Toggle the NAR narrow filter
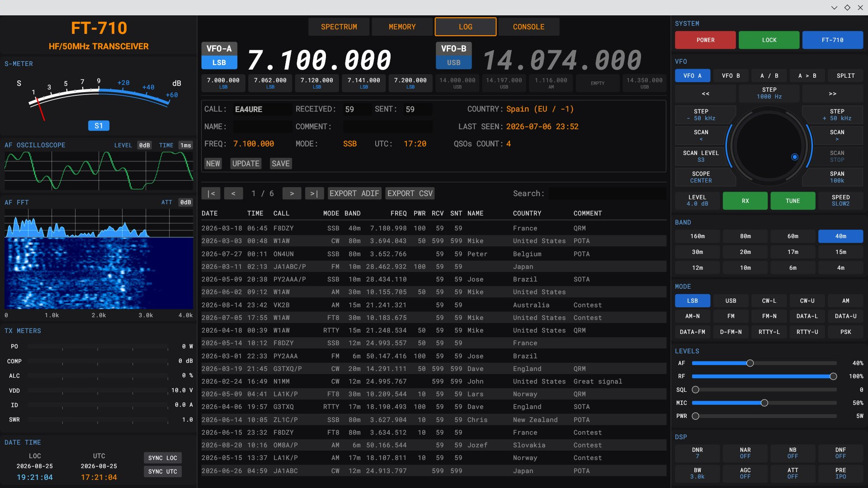868x488 pixels. point(745,453)
